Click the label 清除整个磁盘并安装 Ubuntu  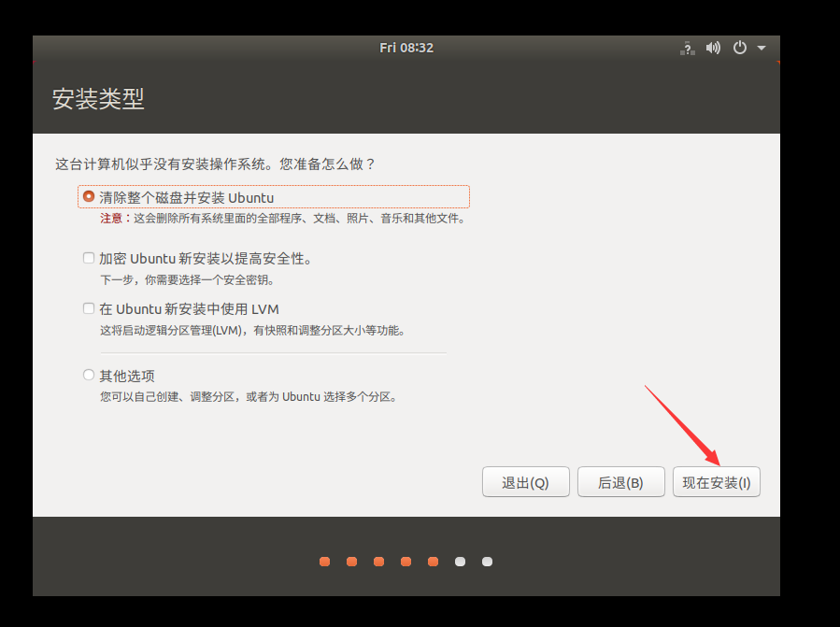(187, 198)
